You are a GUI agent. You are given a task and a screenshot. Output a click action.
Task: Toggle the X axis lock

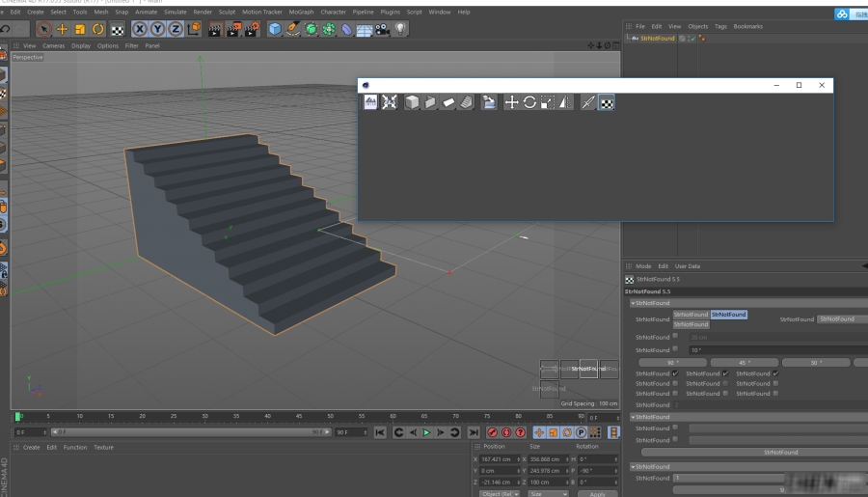140,30
